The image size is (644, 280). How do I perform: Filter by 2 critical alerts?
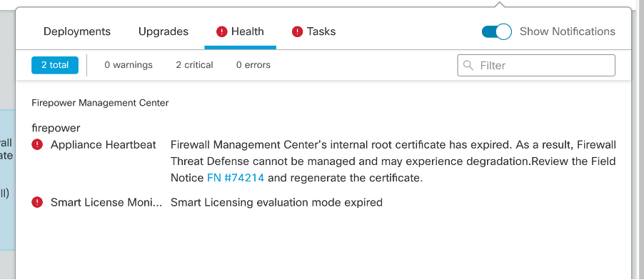coord(194,65)
